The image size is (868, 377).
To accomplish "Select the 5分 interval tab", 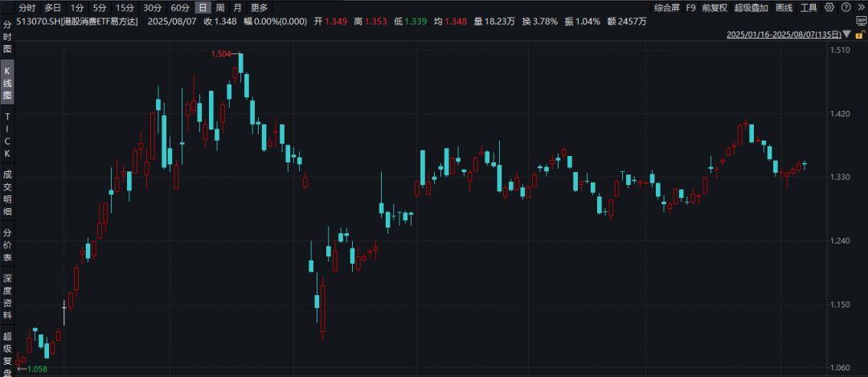I will click(x=99, y=7).
